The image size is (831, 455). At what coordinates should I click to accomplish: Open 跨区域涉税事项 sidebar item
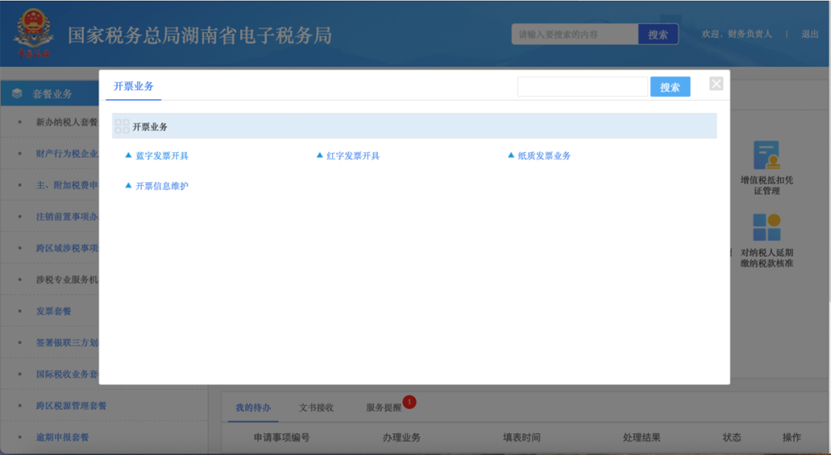tap(67, 248)
